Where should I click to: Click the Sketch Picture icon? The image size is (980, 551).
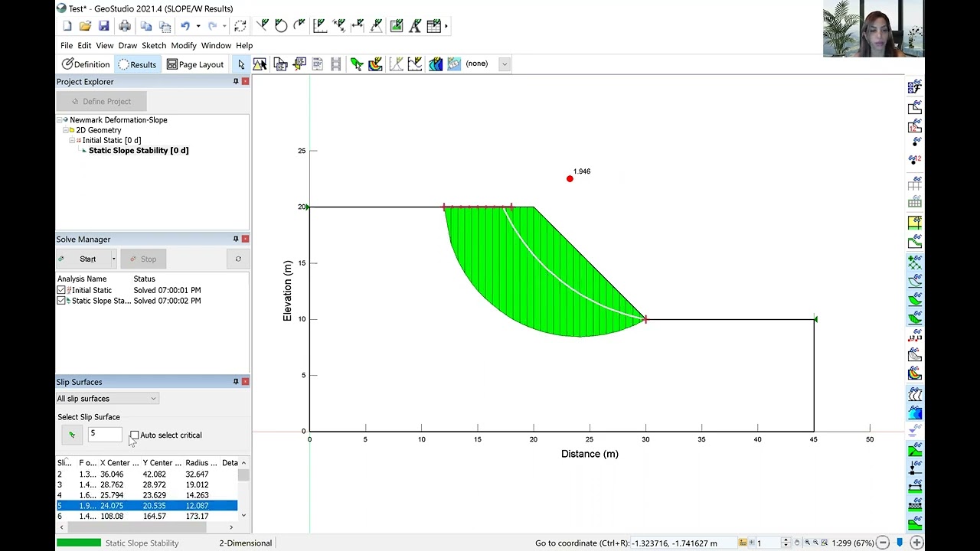pyautogui.click(x=397, y=26)
